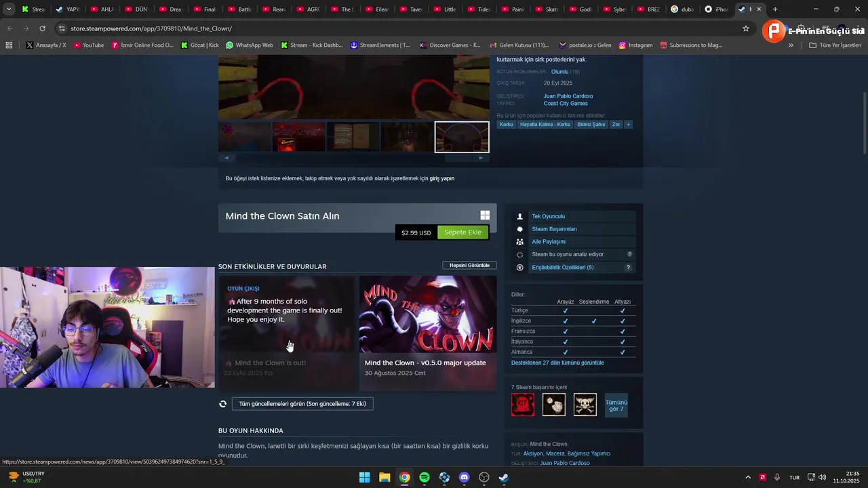Click the Aile Paylaşımı family sharing icon
The height and width of the screenshot is (488, 868).
click(520, 241)
